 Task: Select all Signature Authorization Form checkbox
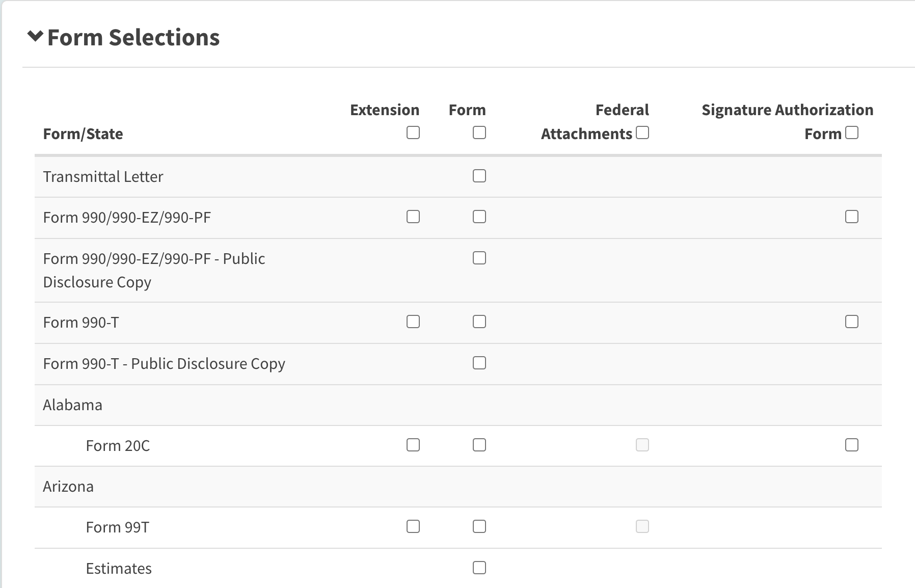click(x=852, y=133)
